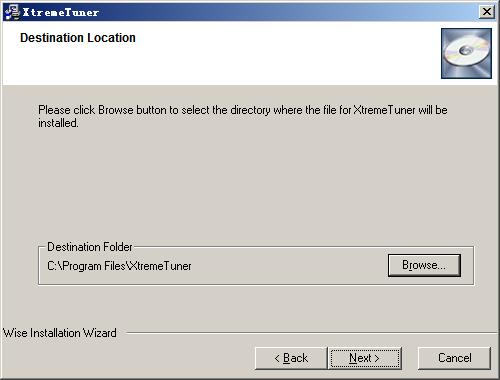Click the word 'installed.' in instructions

point(58,123)
